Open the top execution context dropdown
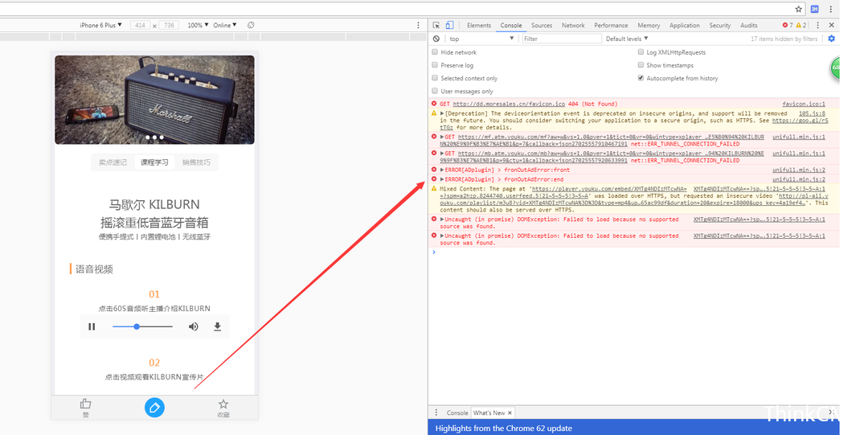The height and width of the screenshot is (435, 868). tap(481, 39)
